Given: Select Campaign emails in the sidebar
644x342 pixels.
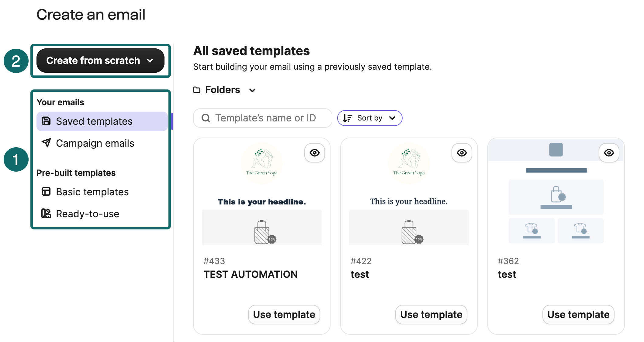Looking at the screenshot, I should (x=95, y=143).
